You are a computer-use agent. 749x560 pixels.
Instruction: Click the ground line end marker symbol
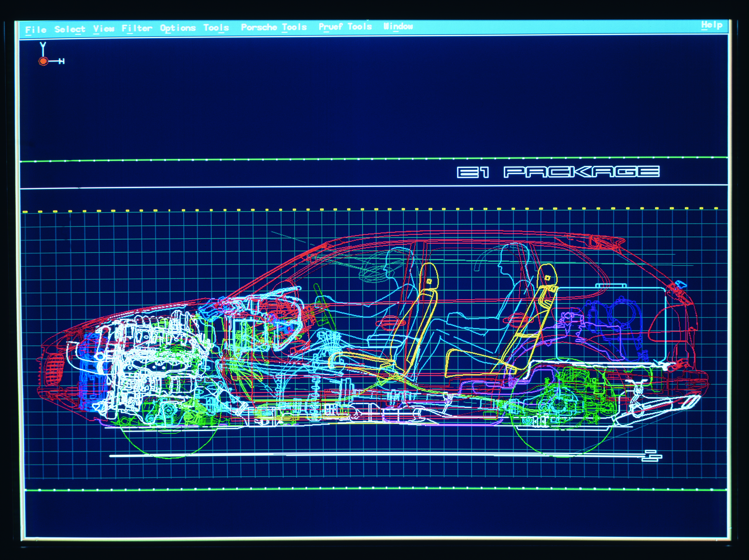[x=652, y=456]
